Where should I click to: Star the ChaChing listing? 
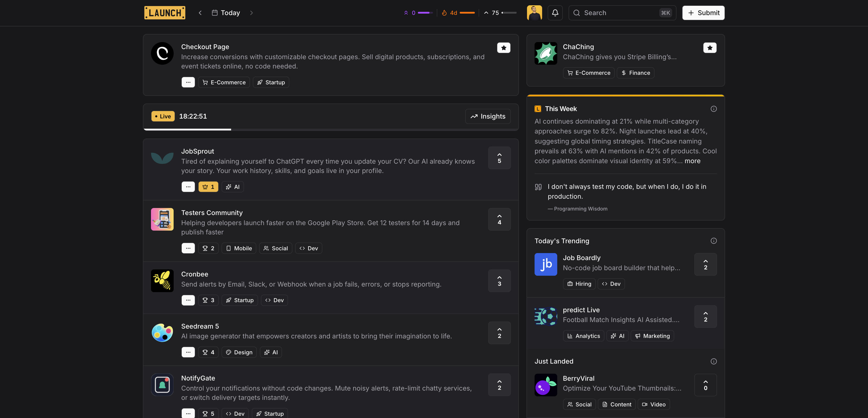tap(710, 48)
